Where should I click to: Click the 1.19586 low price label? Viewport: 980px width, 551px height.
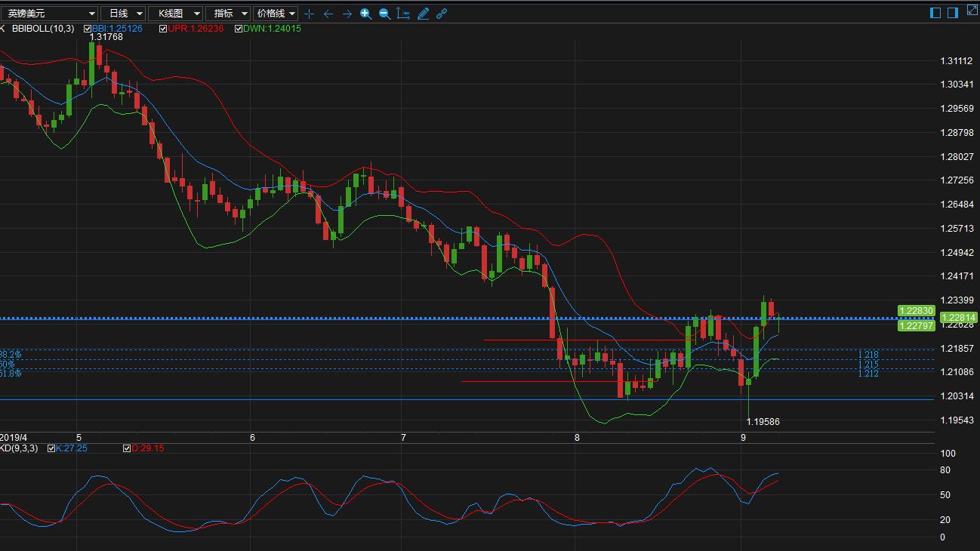pyautogui.click(x=763, y=422)
